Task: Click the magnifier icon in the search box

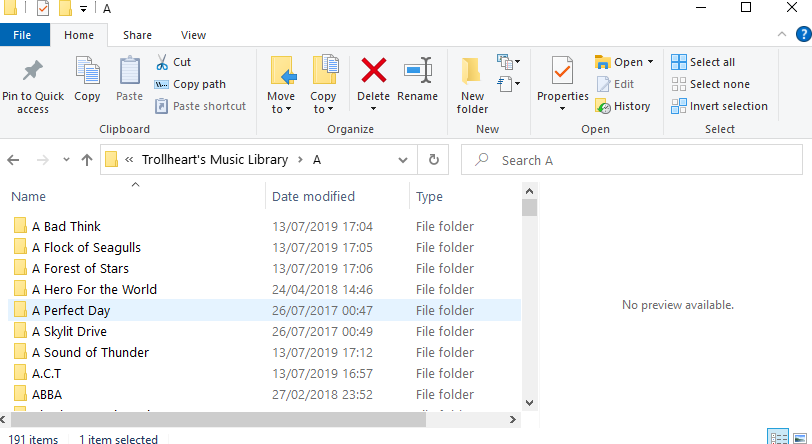Action: tap(482, 159)
